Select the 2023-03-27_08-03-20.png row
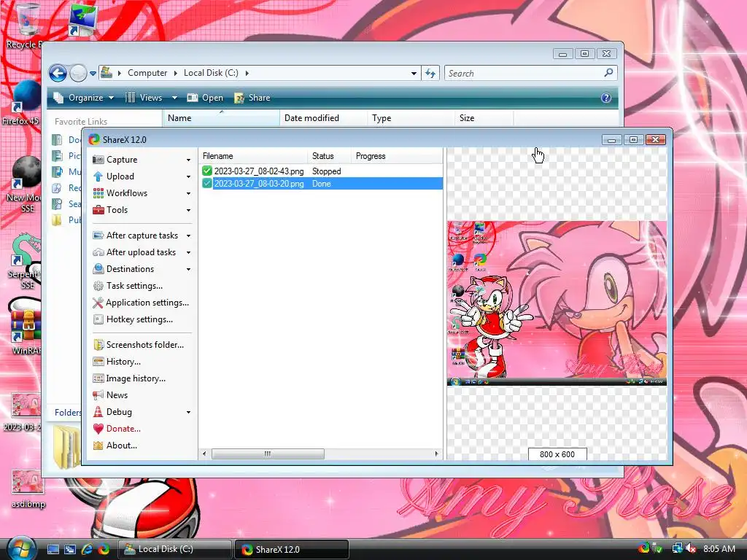The width and height of the screenshot is (747, 560). 322,183
